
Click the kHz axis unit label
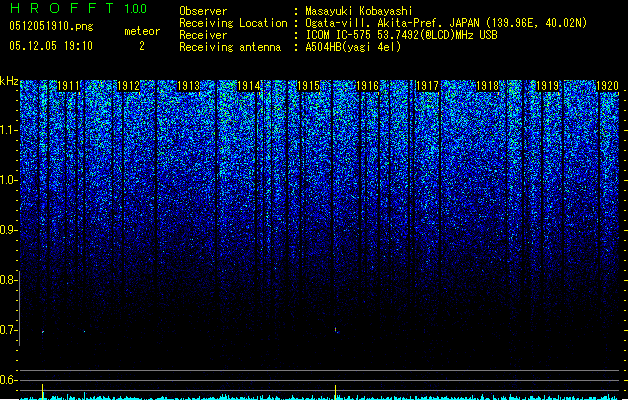tap(9, 81)
